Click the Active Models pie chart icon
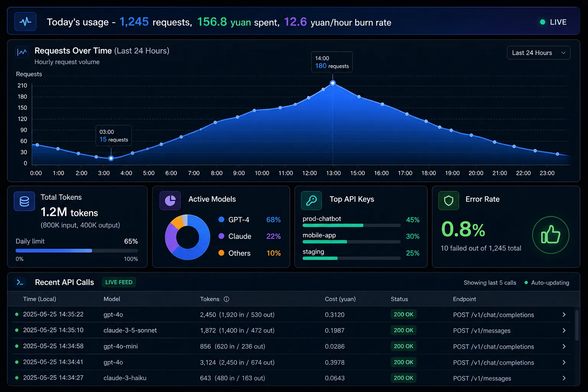Image resolution: width=588 pixels, height=392 pixels. point(170,200)
